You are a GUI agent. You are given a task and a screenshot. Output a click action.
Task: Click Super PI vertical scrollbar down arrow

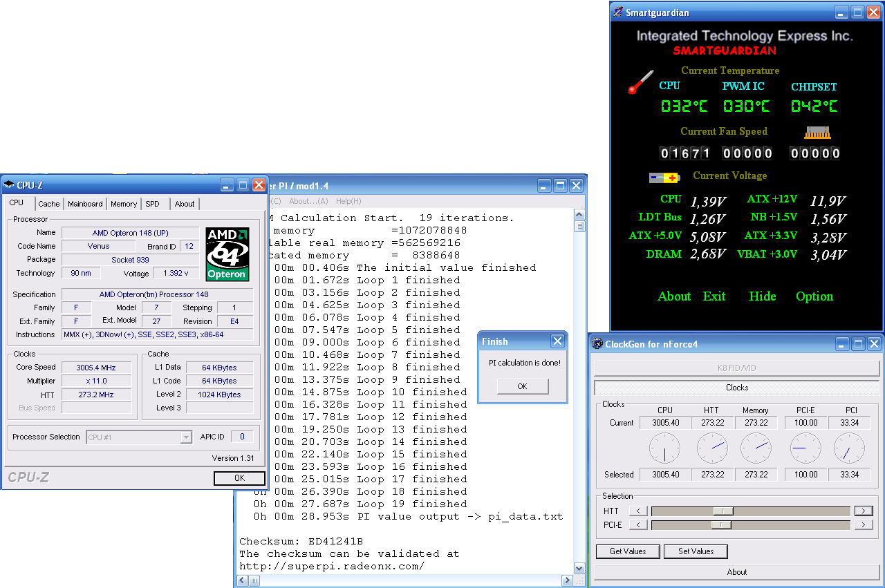579,568
